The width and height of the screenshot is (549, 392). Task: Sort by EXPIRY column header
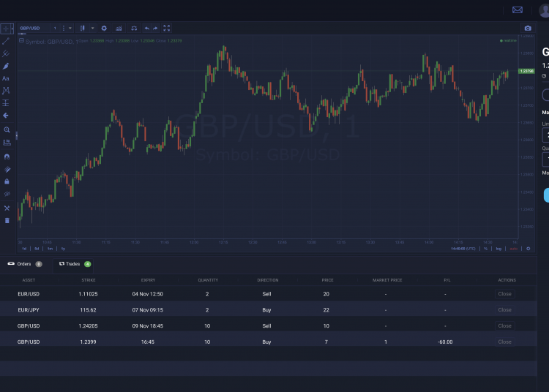click(x=148, y=280)
